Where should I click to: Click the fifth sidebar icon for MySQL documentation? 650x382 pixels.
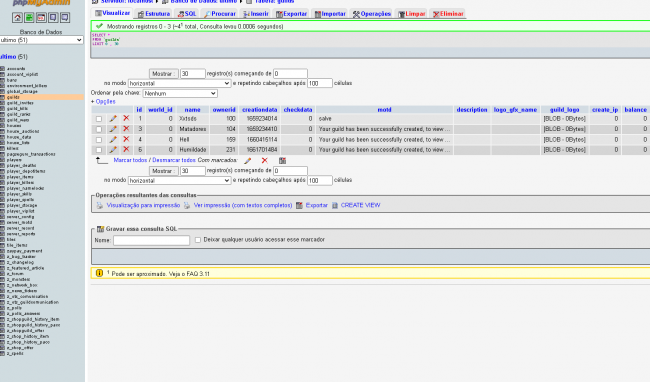click(x=65, y=17)
